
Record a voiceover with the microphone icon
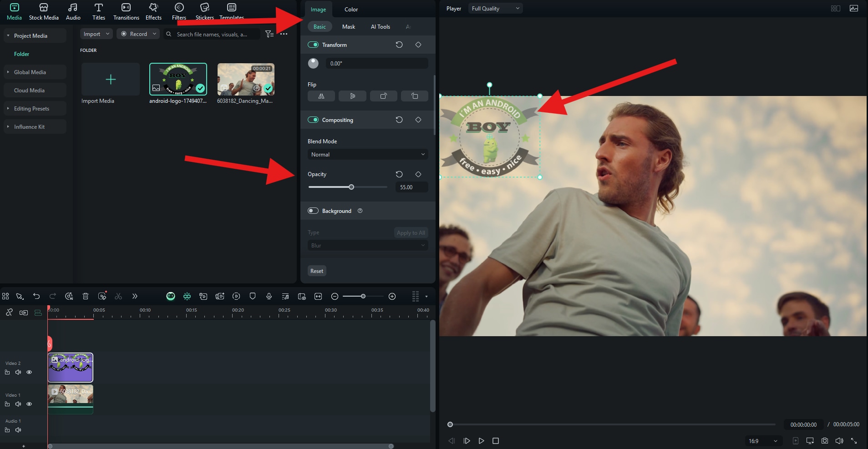269,296
